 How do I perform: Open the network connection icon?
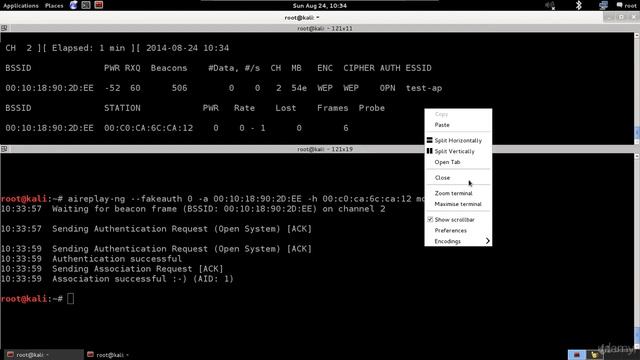pyautogui.click(x=603, y=5)
